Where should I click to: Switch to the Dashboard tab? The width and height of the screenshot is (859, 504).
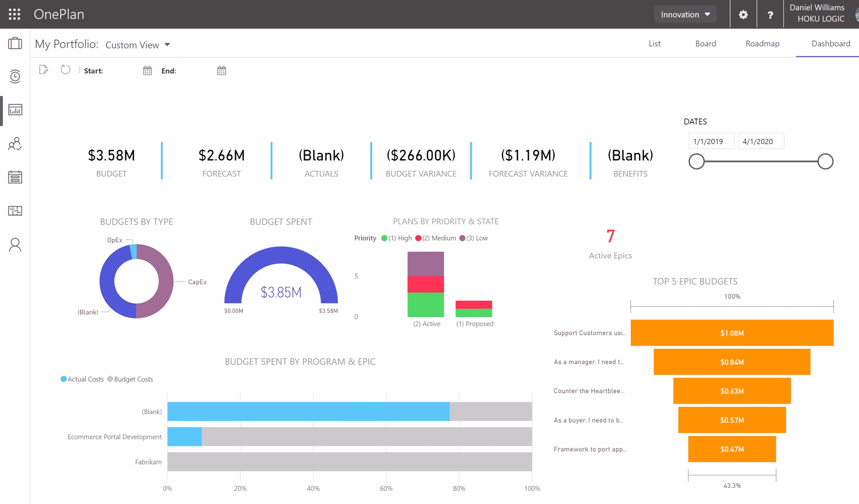coord(831,44)
